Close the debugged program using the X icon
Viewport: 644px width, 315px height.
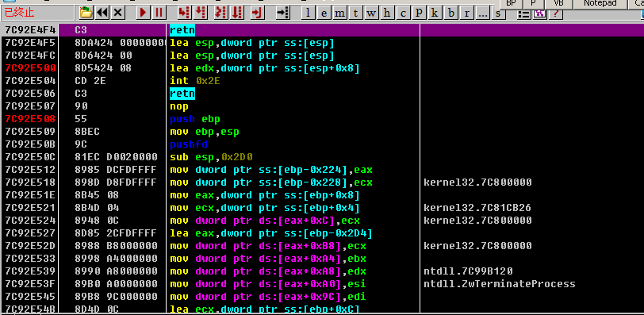118,13
